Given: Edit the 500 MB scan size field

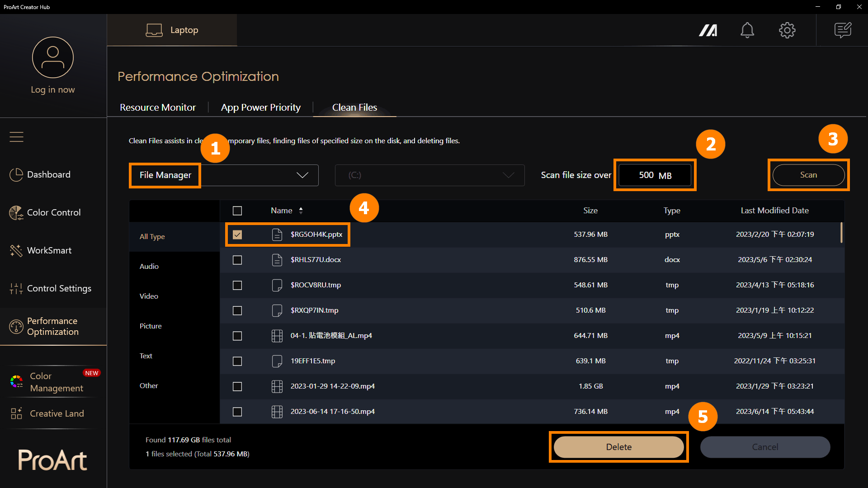Looking at the screenshot, I should [655, 175].
